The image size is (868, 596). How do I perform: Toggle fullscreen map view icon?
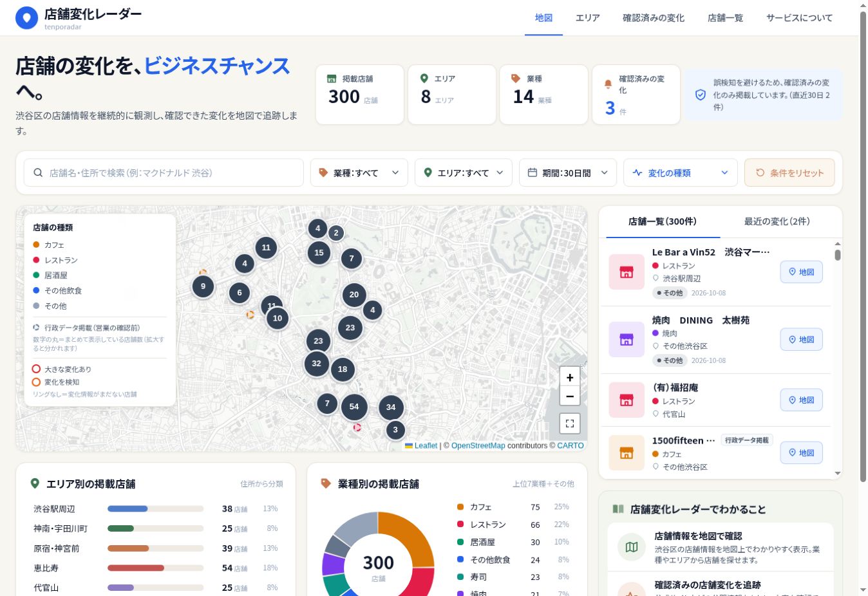tap(570, 424)
